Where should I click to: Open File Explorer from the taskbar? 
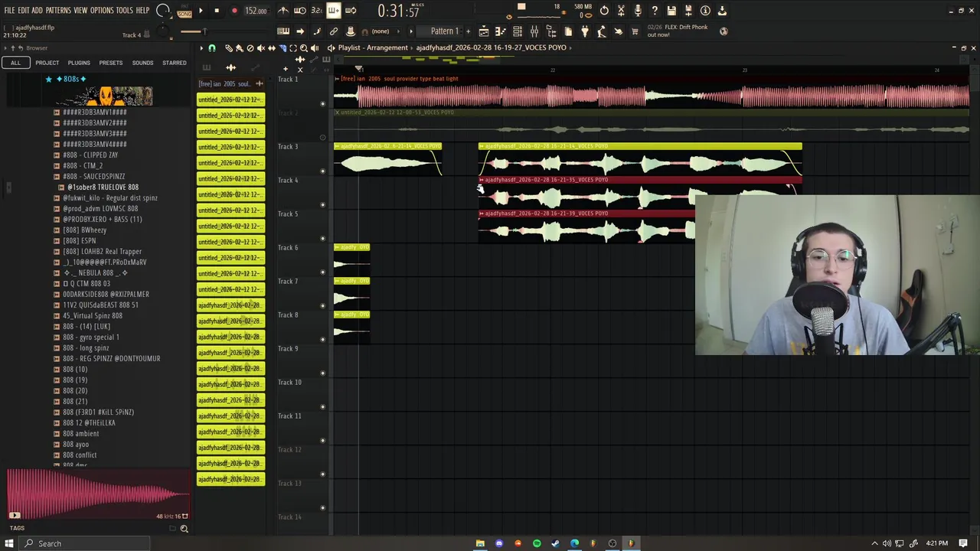click(x=480, y=543)
